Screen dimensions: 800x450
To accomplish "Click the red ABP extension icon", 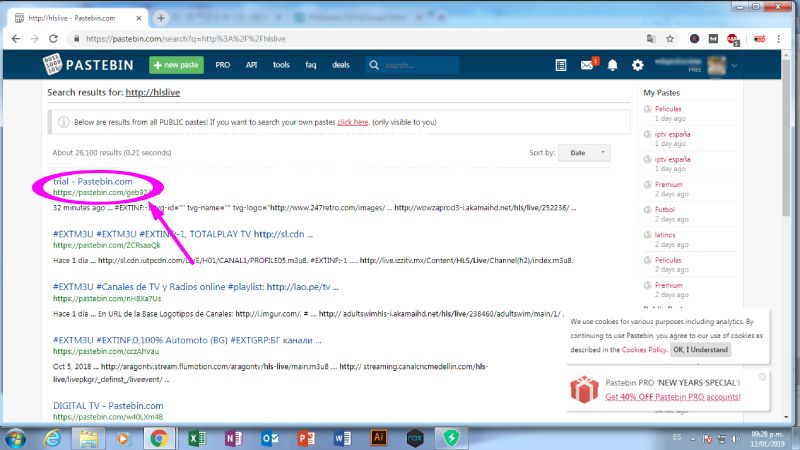I will pos(733,39).
